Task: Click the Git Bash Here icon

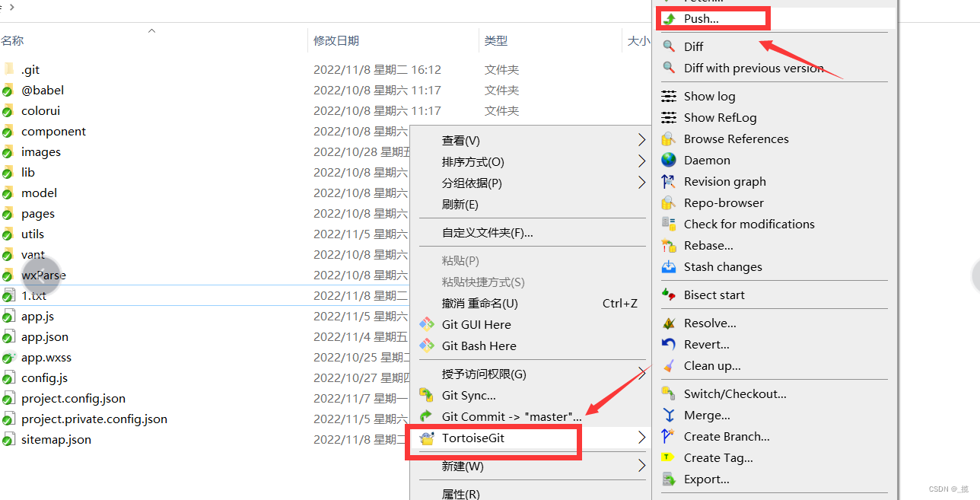Action: click(x=427, y=346)
